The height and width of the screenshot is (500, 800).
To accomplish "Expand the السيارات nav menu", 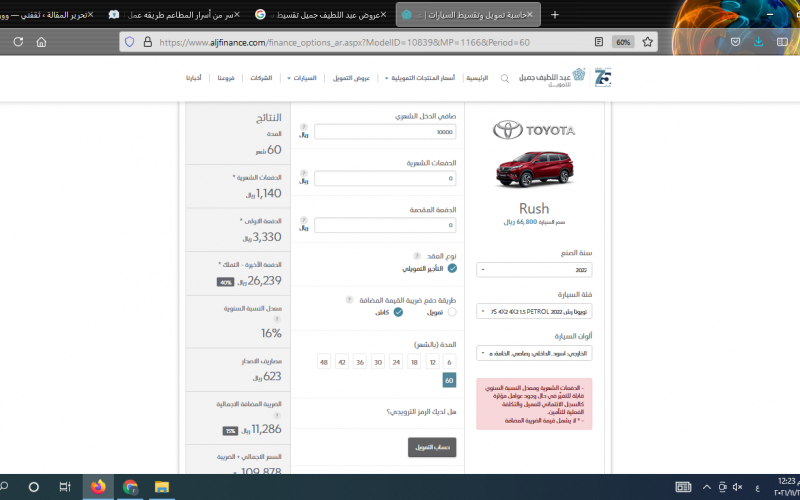I will (302, 78).
